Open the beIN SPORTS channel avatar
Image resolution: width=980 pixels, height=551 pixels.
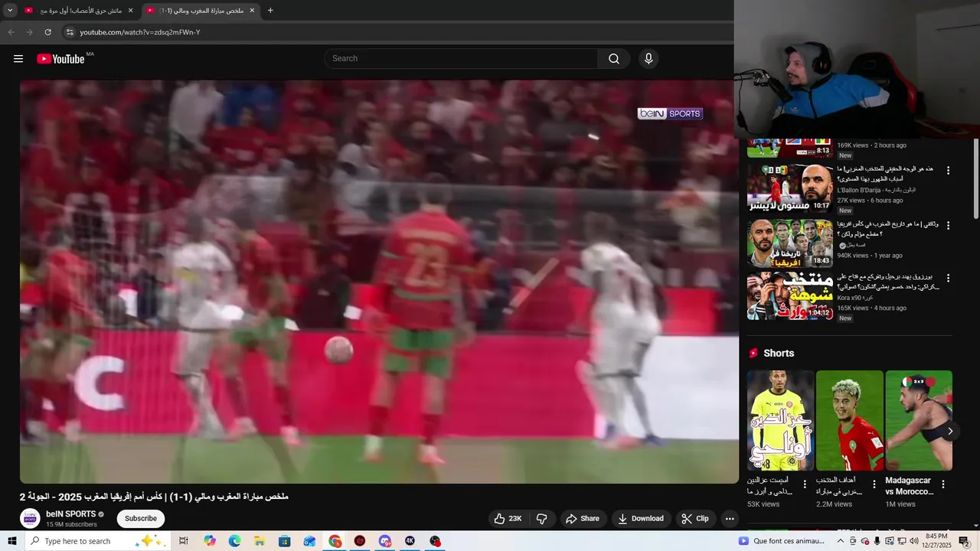[30, 519]
